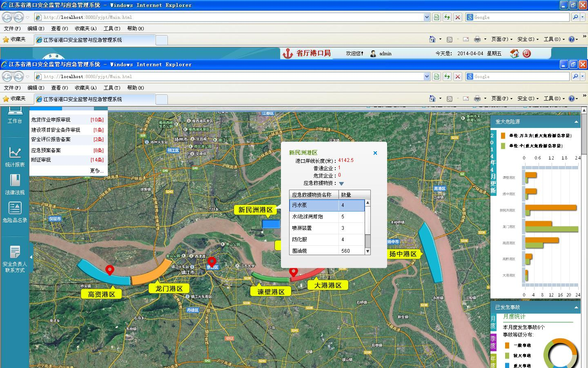The width and height of the screenshot is (588, 368).
Task: Click the red map pin near 高资港区
Action: [109, 270]
